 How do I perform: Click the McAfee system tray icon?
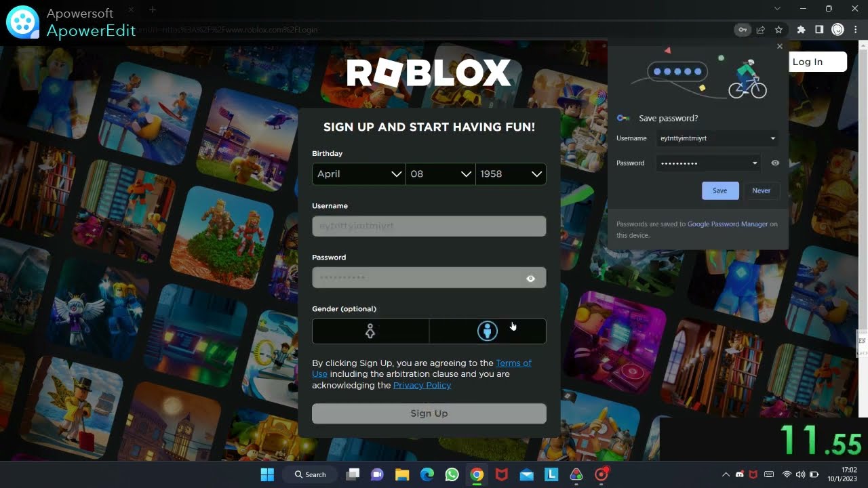753,474
